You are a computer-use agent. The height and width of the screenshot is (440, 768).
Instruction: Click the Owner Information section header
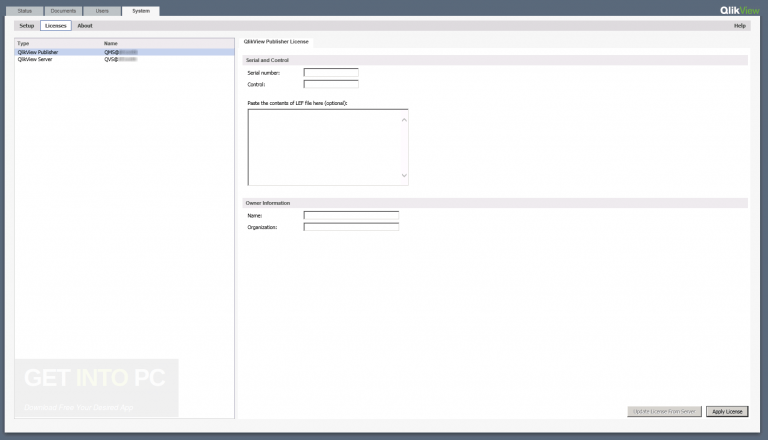pyautogui.click(x=495, y=203)
